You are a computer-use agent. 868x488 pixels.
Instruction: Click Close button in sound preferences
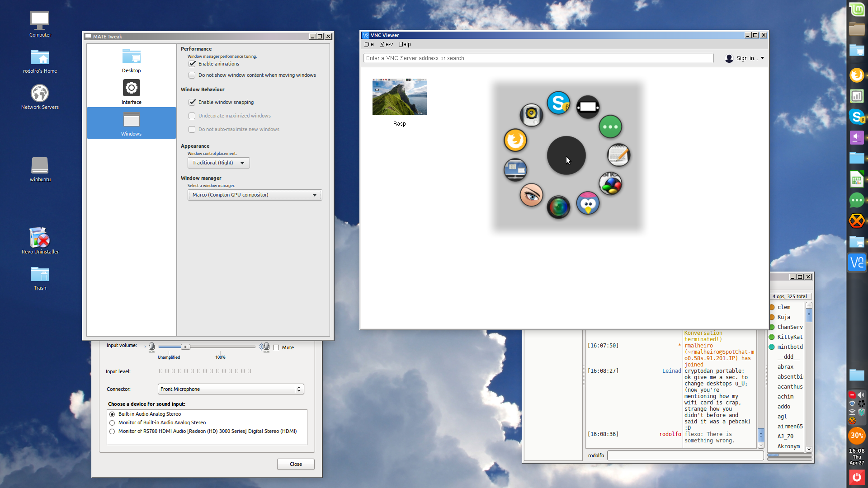(x=296, y=464)
